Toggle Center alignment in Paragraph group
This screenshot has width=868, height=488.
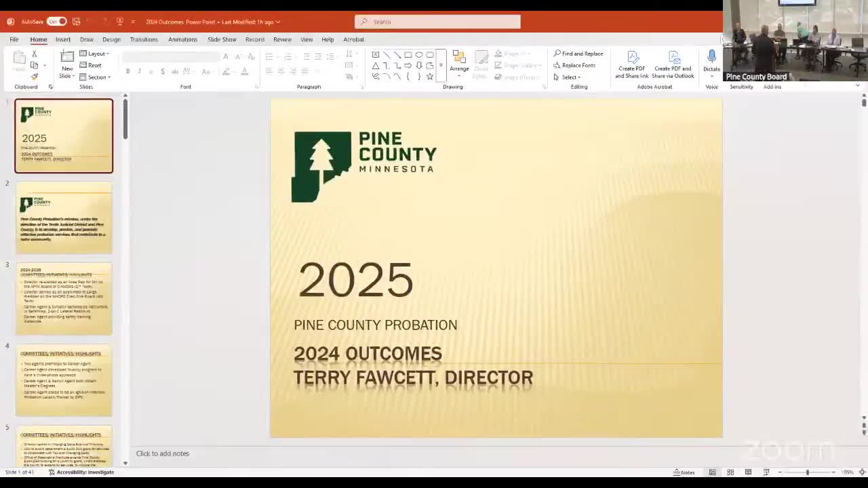pos(281,71)
